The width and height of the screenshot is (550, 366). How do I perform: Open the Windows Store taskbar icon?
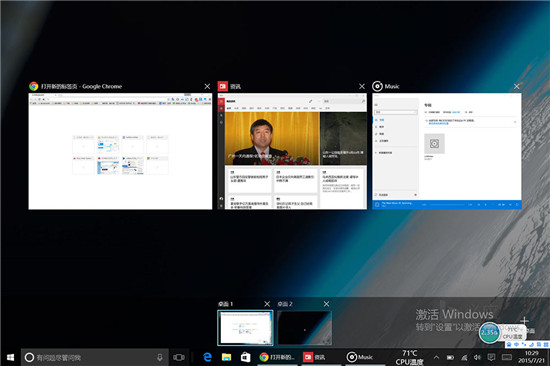245,357
